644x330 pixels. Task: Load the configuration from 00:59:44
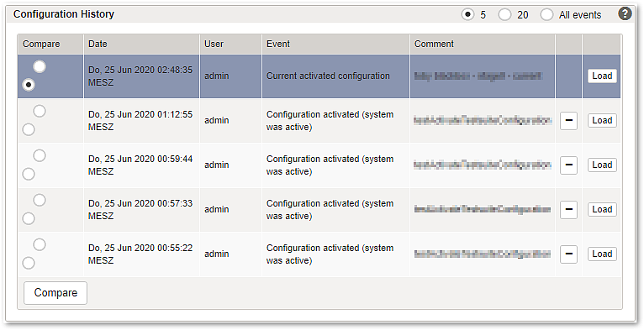602,165
